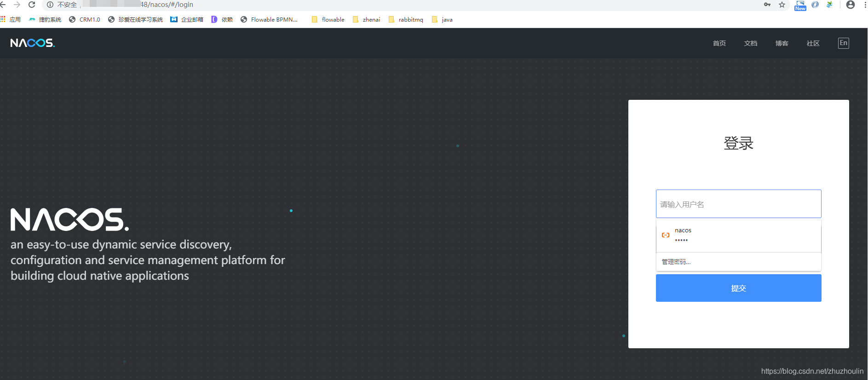Expand the rabbitmq bookmark folder
Viewport: 868px width, 380px height.
(406, 19)
